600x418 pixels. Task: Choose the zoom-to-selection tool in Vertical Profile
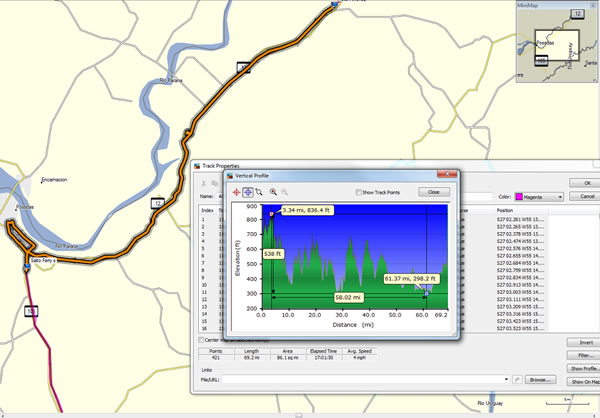pyautogui.click(x=259, y=192)
